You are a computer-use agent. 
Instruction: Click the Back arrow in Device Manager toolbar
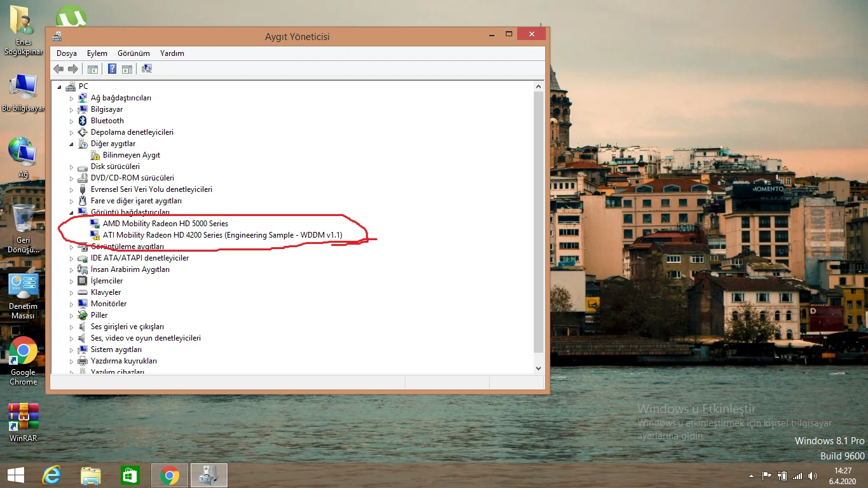coord(58,69)
